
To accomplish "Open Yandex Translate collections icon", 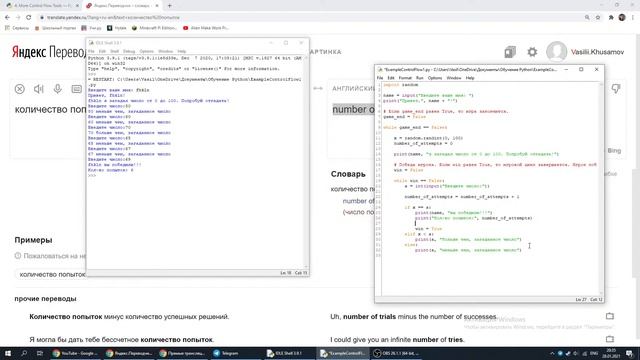I will [510, 52].
